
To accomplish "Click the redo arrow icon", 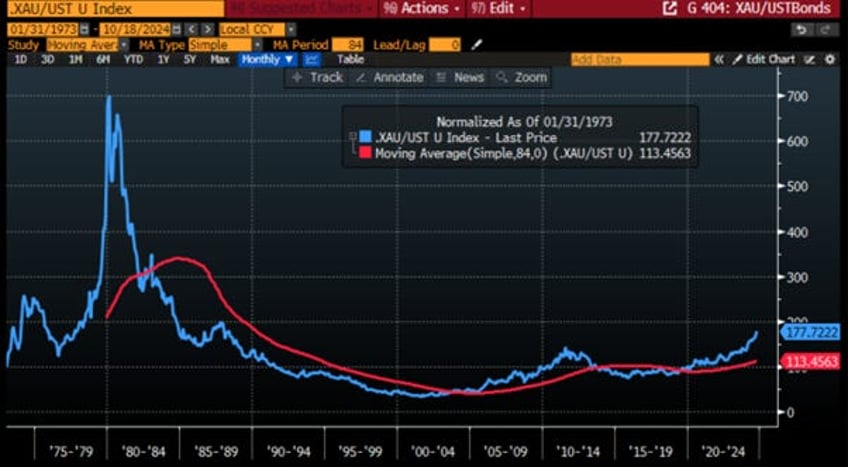I will 827,29.
